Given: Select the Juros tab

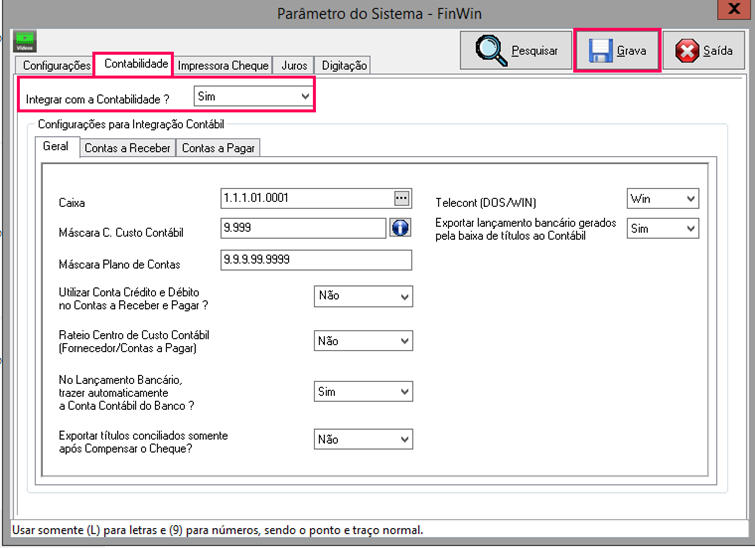Looking at the screenshot, I should point(296,65).
